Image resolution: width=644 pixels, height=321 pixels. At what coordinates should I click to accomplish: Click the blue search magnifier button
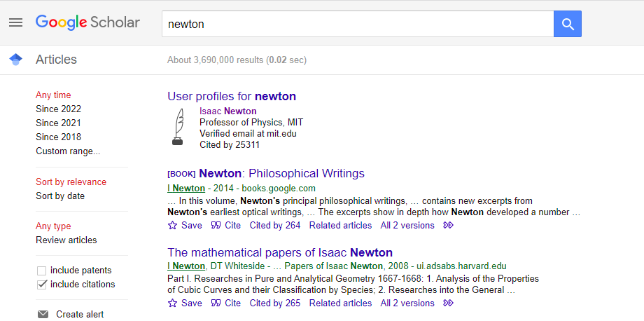[568, 24]
